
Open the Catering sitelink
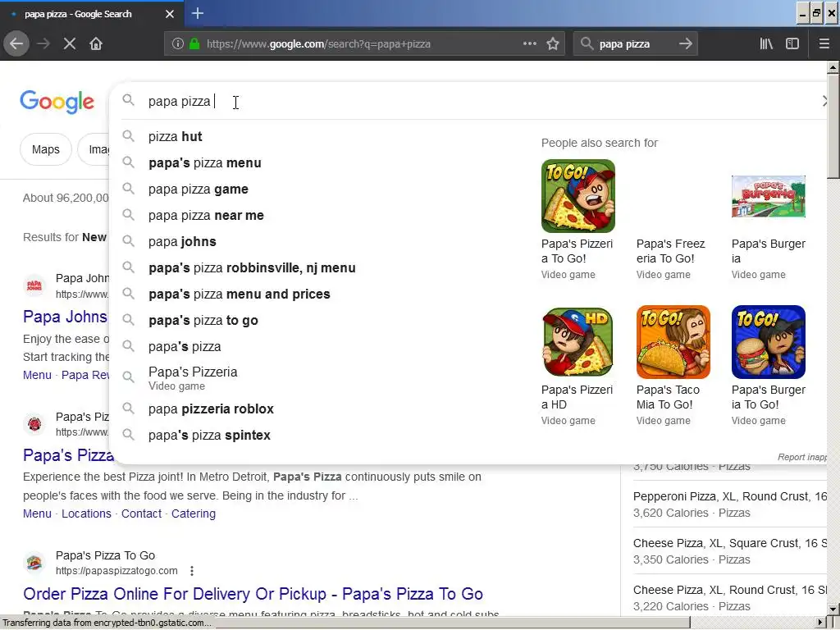pyautogui.click(x=194, y=514)
